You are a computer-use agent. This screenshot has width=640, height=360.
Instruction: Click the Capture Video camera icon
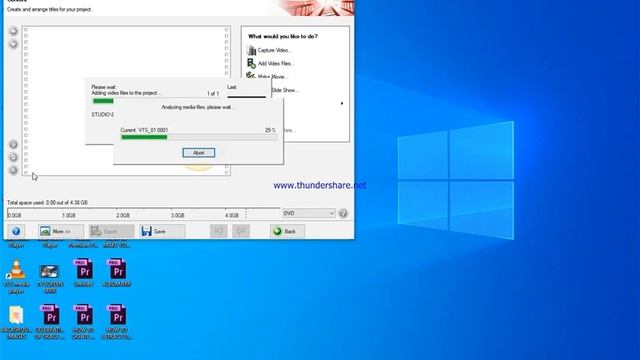coord(251,50)
